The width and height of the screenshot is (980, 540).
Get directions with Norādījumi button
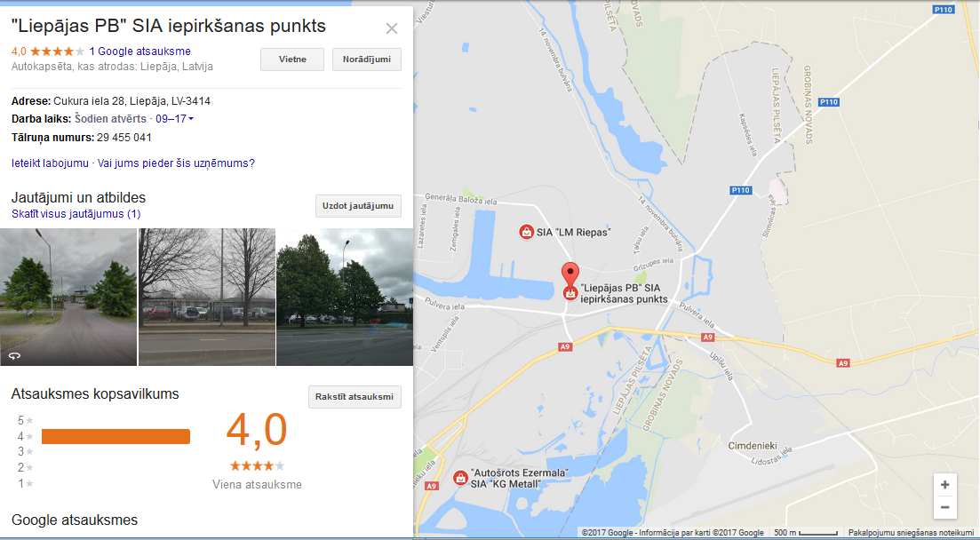pos(367,60)
